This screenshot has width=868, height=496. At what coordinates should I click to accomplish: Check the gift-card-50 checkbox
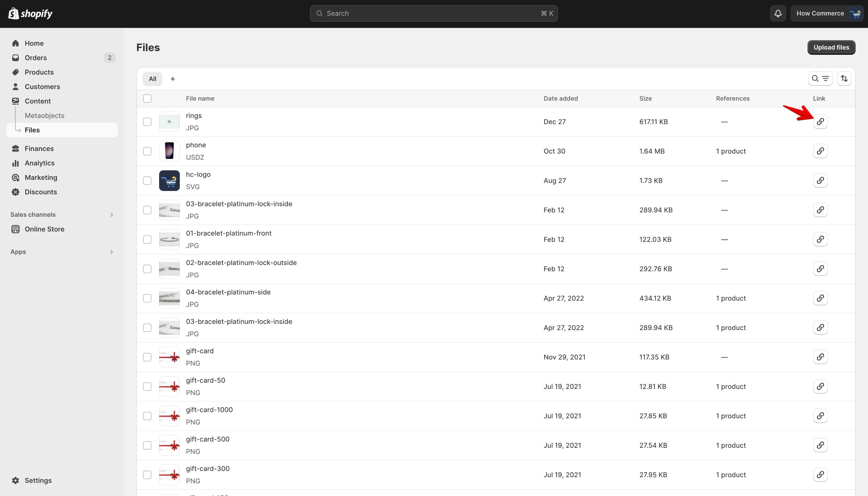pos(147,386)
